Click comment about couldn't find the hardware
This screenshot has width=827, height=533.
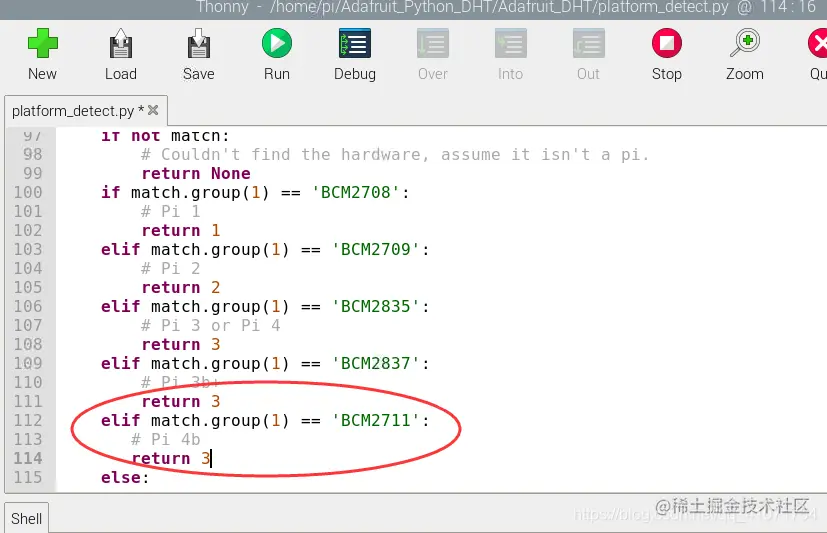[x=395, y=154]
